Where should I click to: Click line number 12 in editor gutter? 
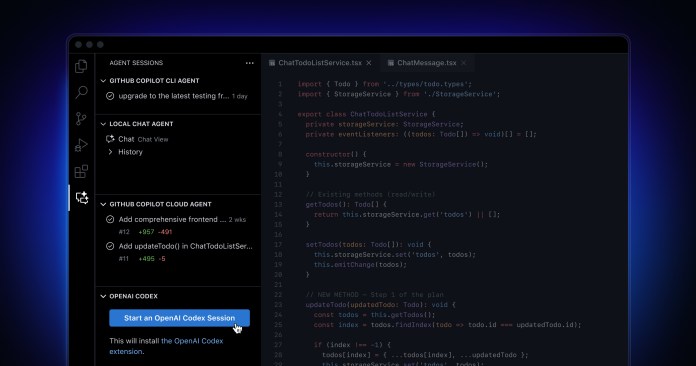tap(278, 194)
